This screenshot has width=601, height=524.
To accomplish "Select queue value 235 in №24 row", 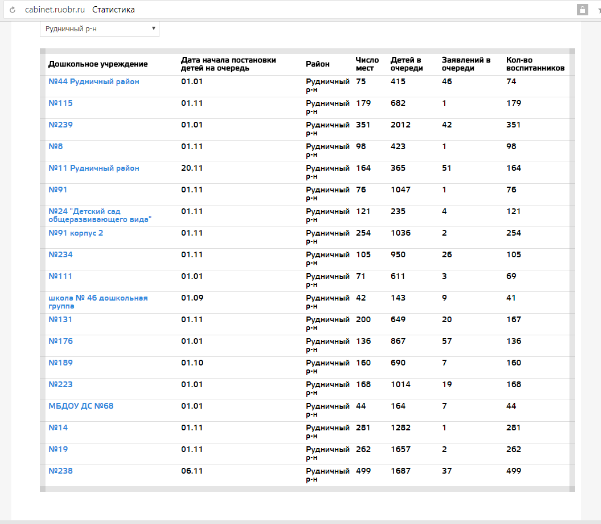I will (398, 211).
